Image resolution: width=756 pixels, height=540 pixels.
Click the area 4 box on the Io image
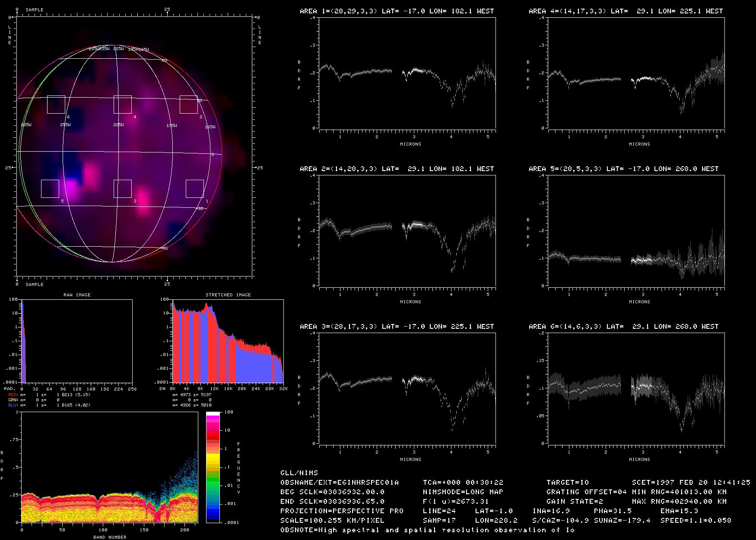point(123,105)
